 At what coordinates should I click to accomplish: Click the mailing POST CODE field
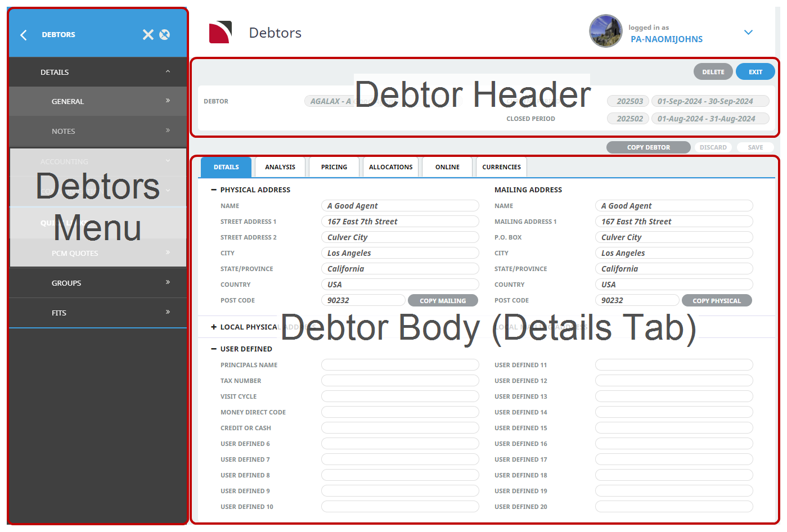[637, 300]
